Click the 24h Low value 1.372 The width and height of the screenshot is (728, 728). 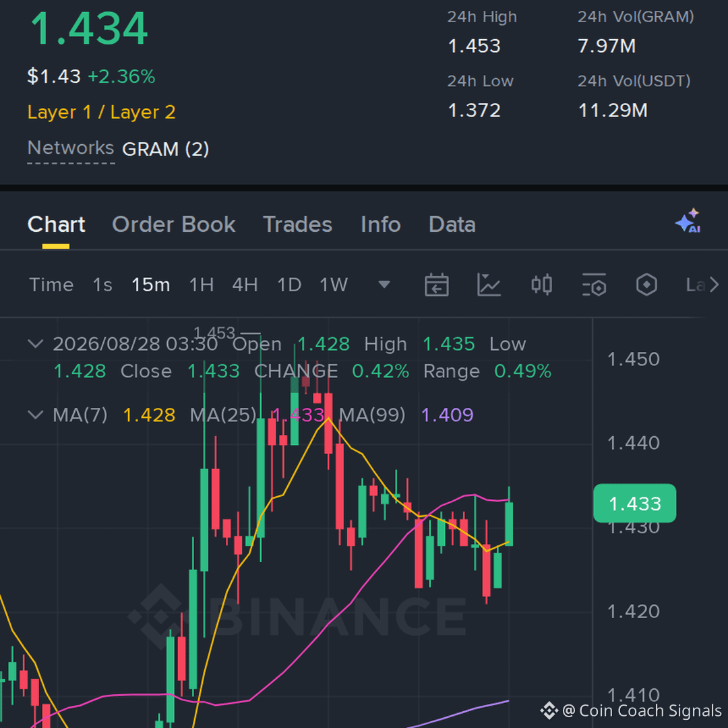point(474,111)
